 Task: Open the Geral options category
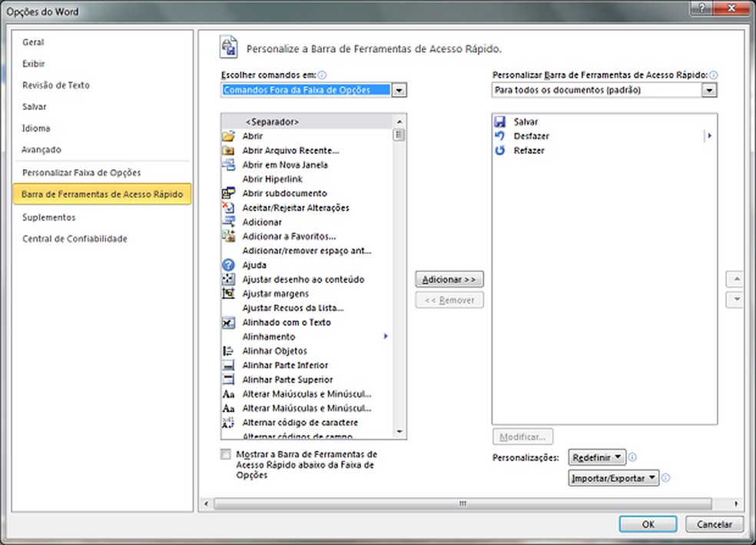click(x=33, y=42)
